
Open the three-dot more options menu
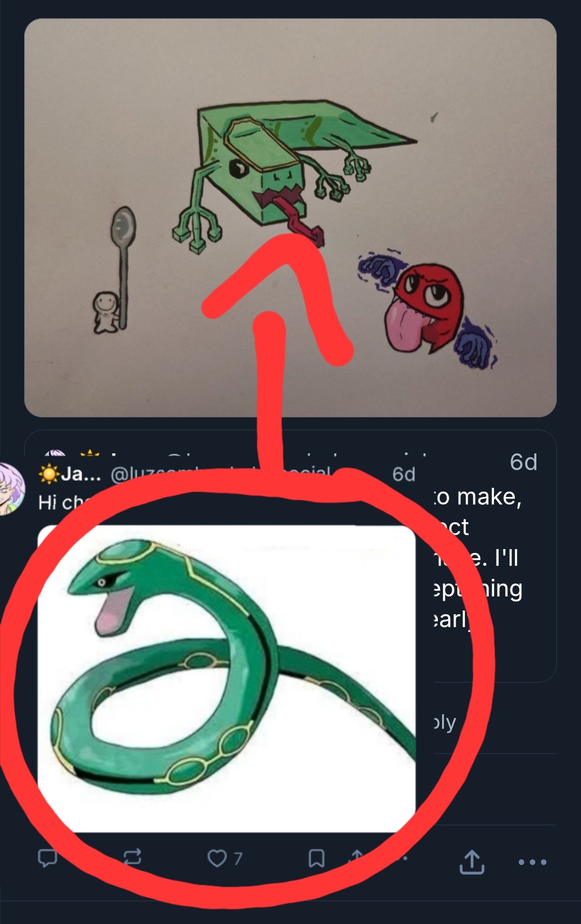coord(532,862)
